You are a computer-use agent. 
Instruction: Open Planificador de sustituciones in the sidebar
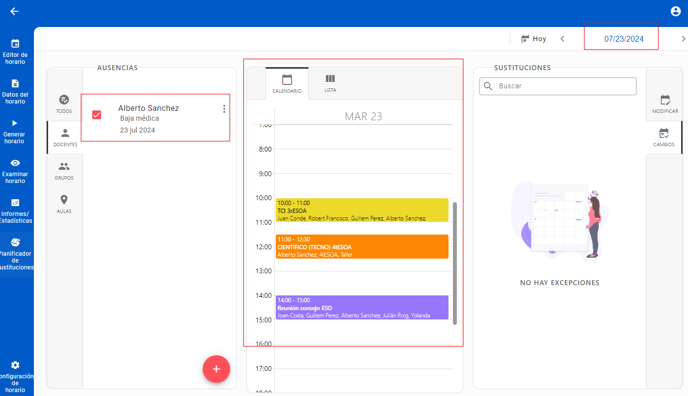(x=17, y=254)
